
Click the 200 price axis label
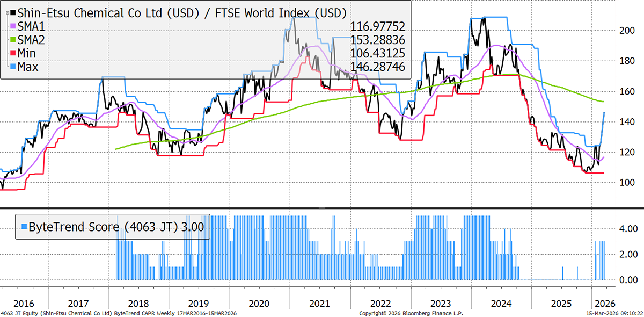coord(627,31)
